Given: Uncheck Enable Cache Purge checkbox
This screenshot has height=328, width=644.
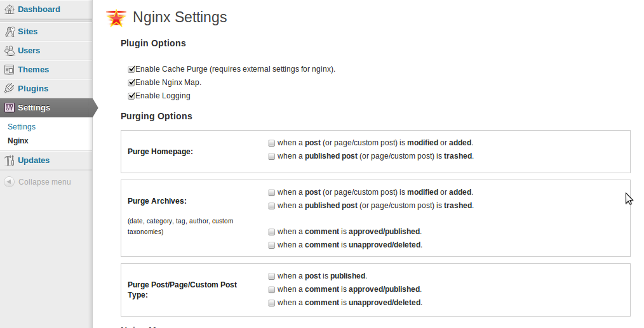Looking at the screenshot, I should pyautogui.click(x=131, y=69).
